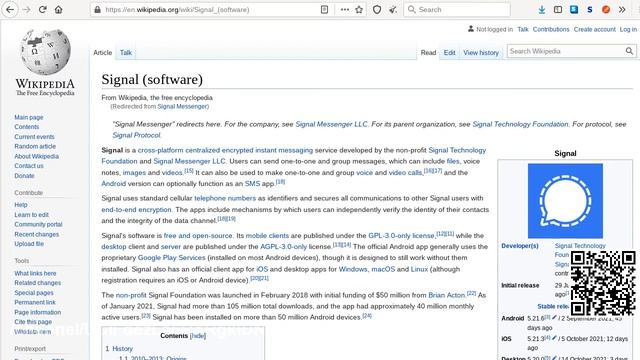Click the Wikipedia globe logo
This screenshot has height=360, width=640.
pyautogui.click(x=45, y=52)
